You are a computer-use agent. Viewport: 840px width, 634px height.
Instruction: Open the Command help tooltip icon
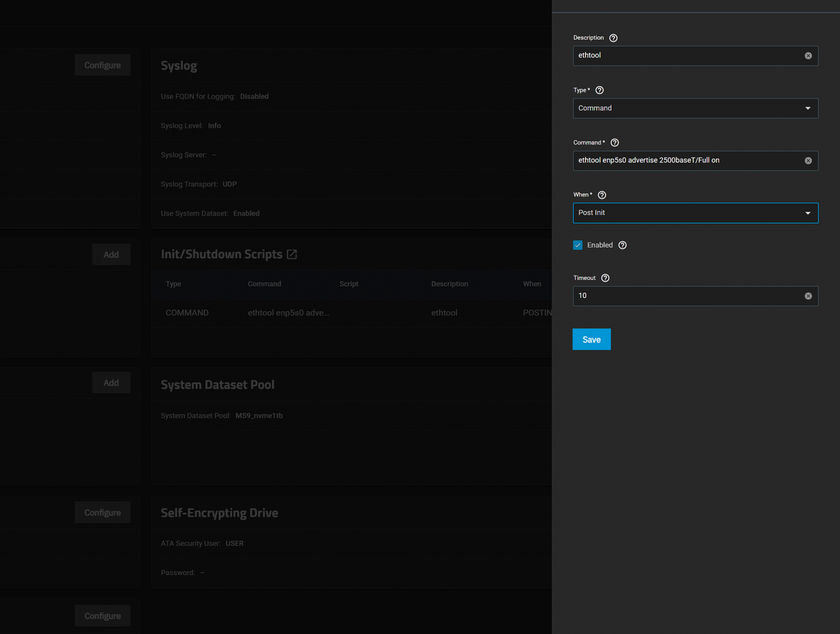(615, 143)
